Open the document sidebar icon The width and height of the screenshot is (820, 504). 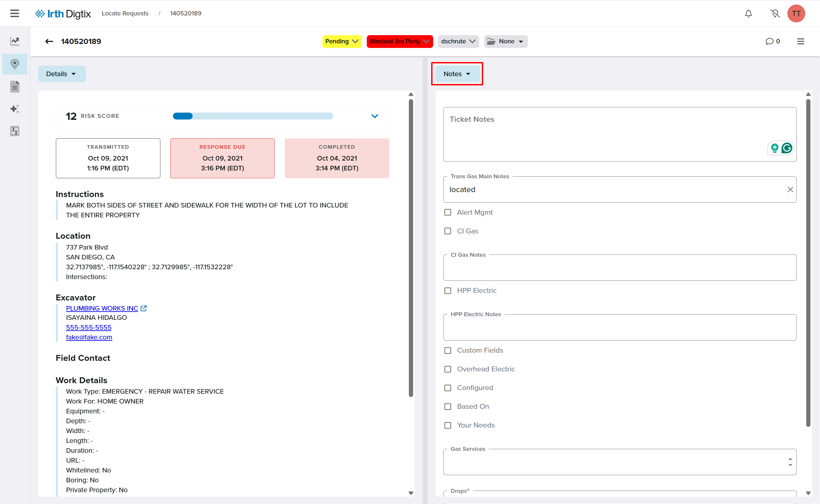pos(15,87)
